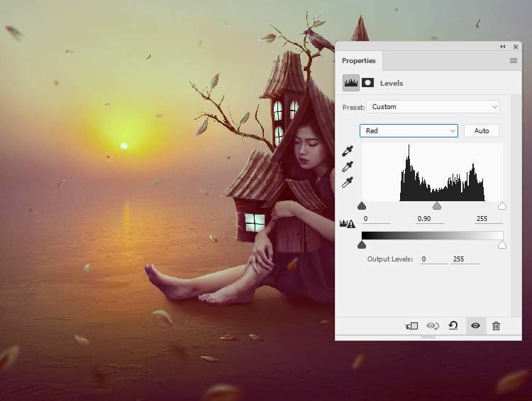Image resolution: width=532 pixels, height=401 pixels.
Task: Click the Levels adjustment histogram icon
Action: point(351,83)
